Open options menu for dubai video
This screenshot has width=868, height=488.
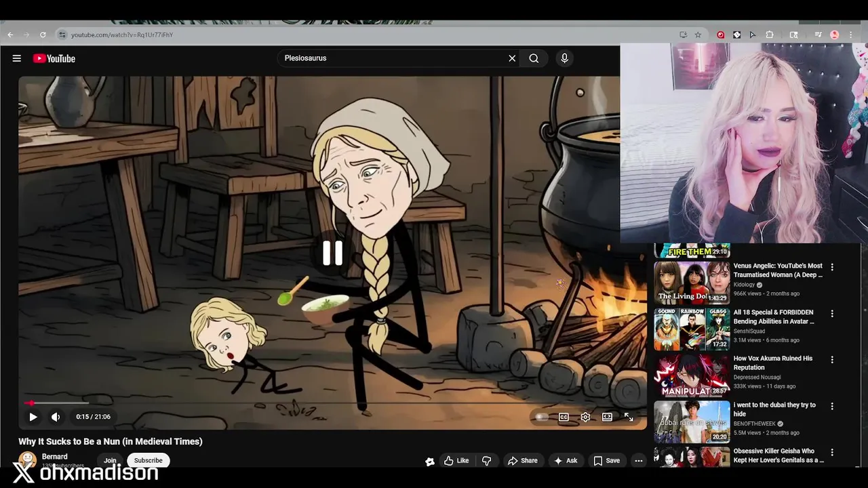[x=832, y=407]
